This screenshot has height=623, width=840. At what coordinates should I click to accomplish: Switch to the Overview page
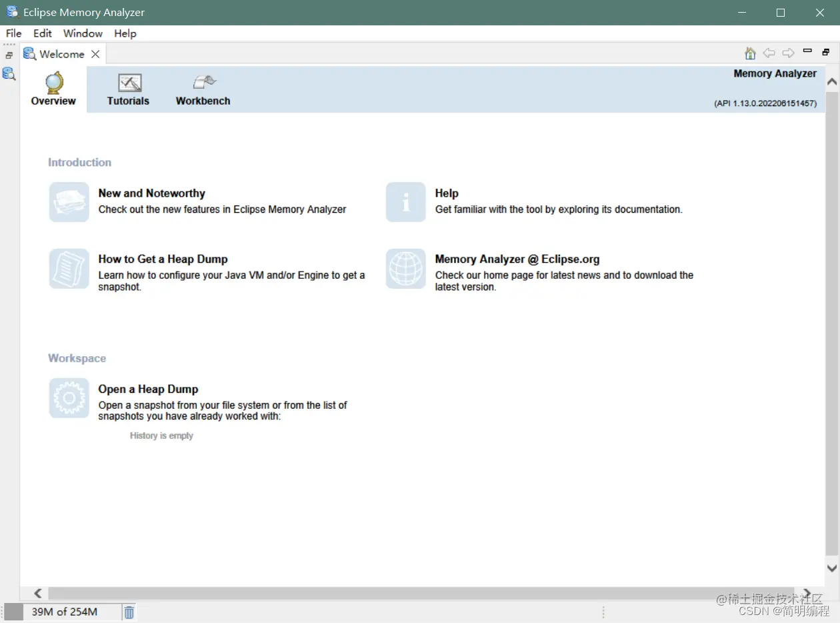(x=53, y=89)
